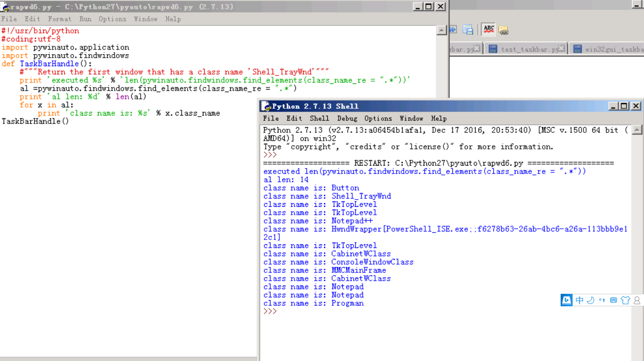Viewport: 644px width, 361px height.
Task: Click the ABC spell-check toolbar icon
Action: (488, 29)
